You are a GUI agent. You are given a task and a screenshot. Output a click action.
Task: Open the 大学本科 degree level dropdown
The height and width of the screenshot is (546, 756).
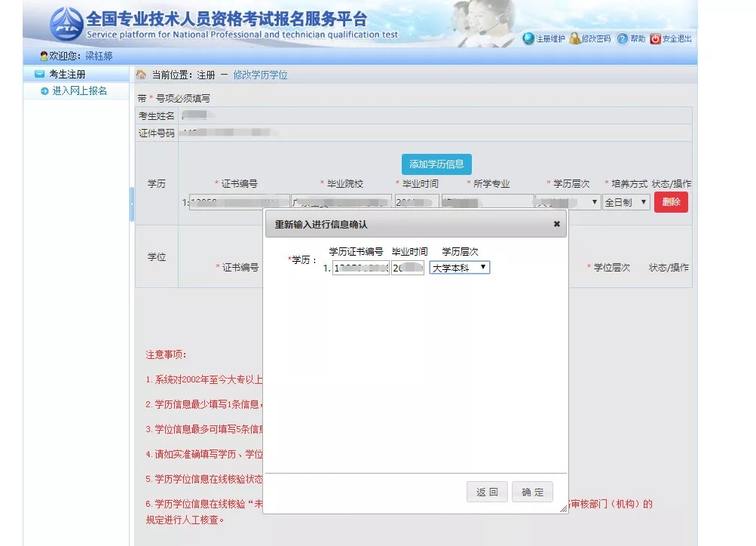point(459,268)
